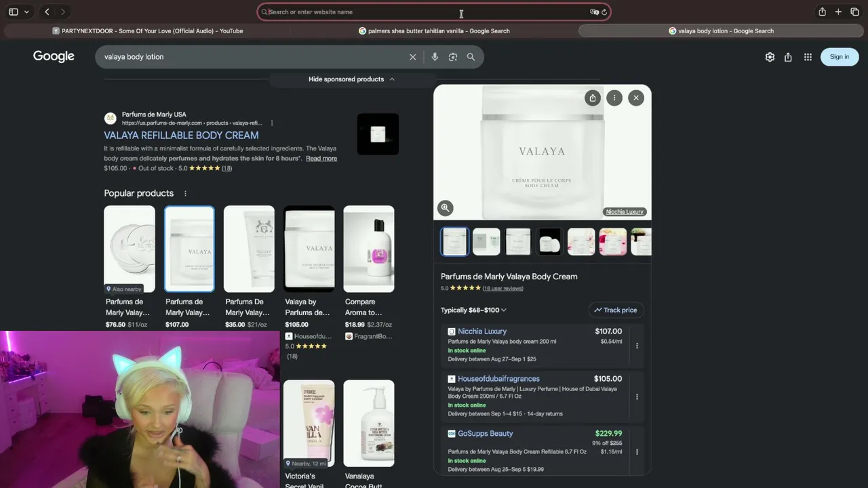
Task: Open Google quick settings gear
Action: (x=770, y=57)
